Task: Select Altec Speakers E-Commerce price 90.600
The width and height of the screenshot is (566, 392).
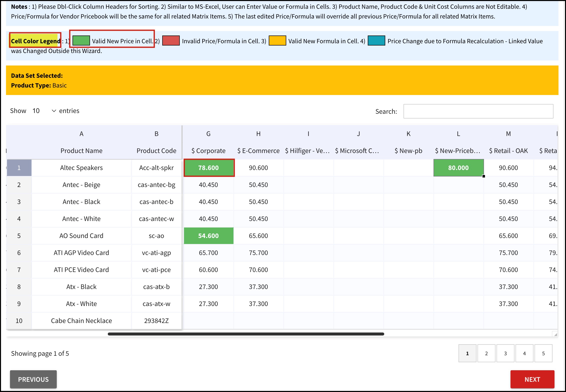Action: pyautogui.click(x=258, y=168)
